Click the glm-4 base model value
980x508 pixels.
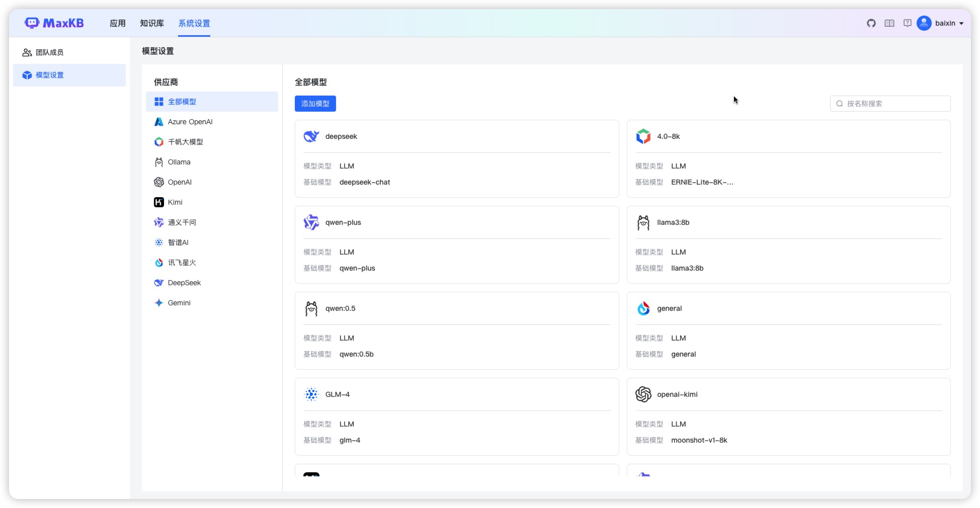pyautogui.click(x=350, y=440)
